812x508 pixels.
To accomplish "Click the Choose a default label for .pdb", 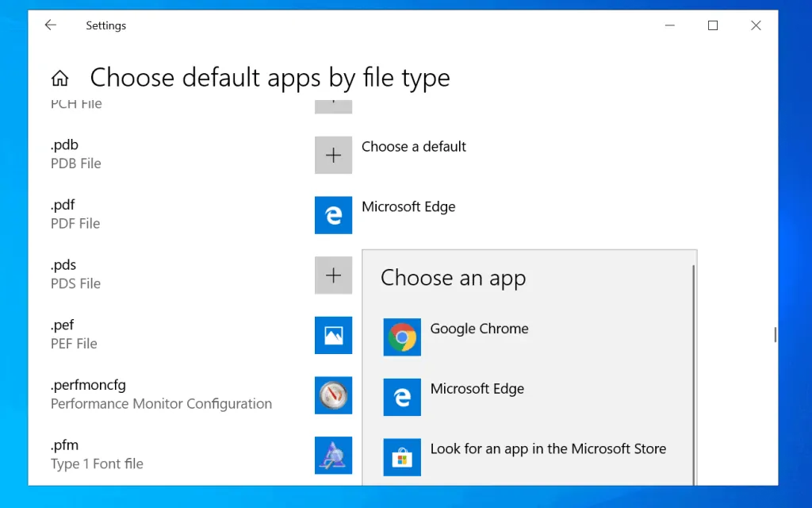I will pos(414,147).
